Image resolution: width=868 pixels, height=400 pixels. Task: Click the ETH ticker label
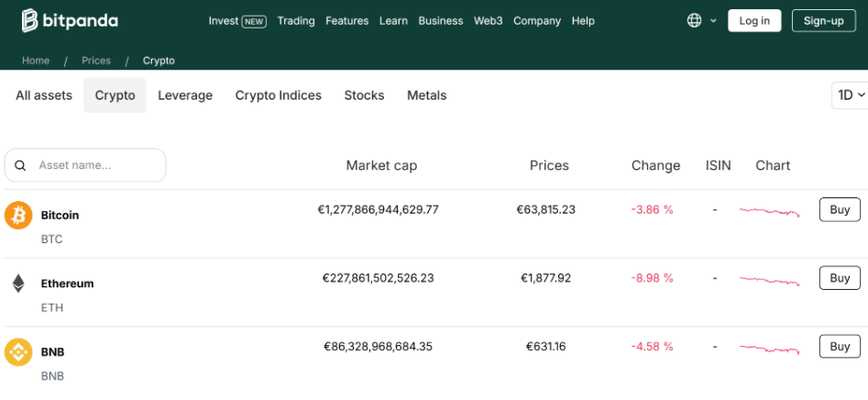pos(52,308)
